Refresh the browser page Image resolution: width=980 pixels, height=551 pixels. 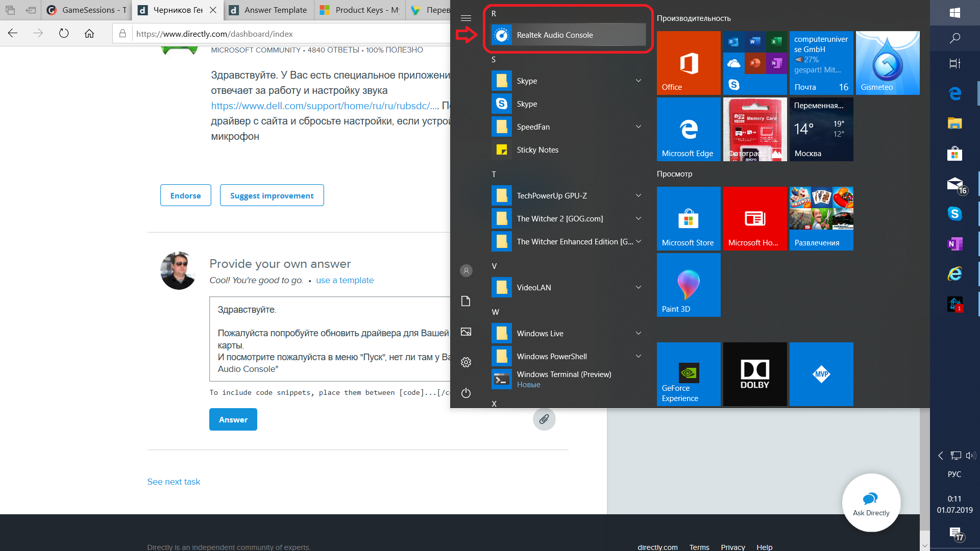click(64, 34)
